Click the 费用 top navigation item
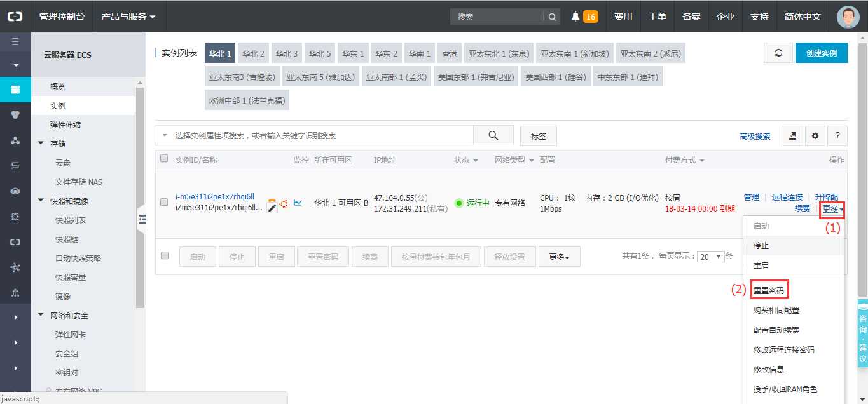The image size is (868, 404). (623, 17)
